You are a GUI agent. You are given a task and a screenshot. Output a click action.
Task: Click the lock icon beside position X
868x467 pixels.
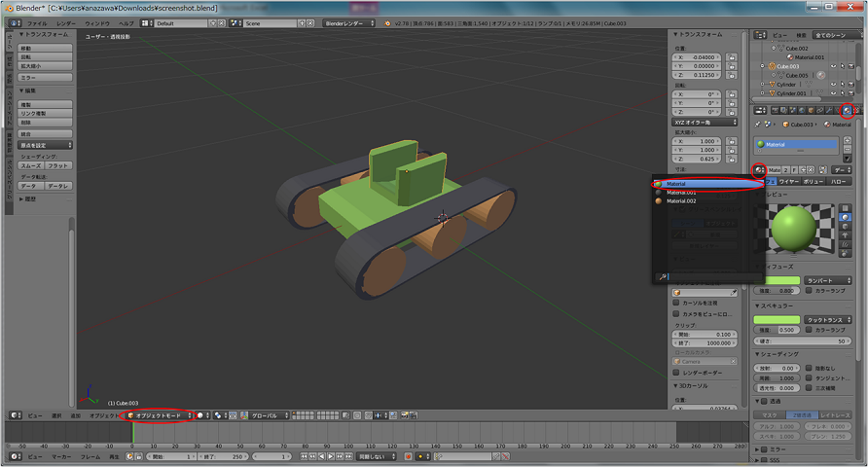click(x=731, y=58)
